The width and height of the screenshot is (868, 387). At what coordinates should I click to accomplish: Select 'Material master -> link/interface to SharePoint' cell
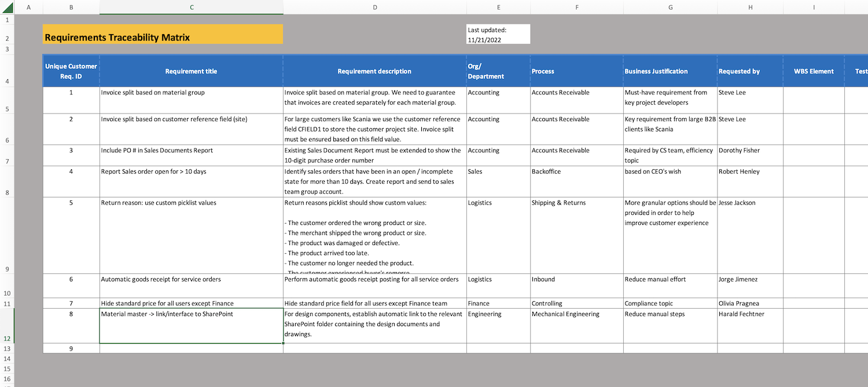coord(192,326)
